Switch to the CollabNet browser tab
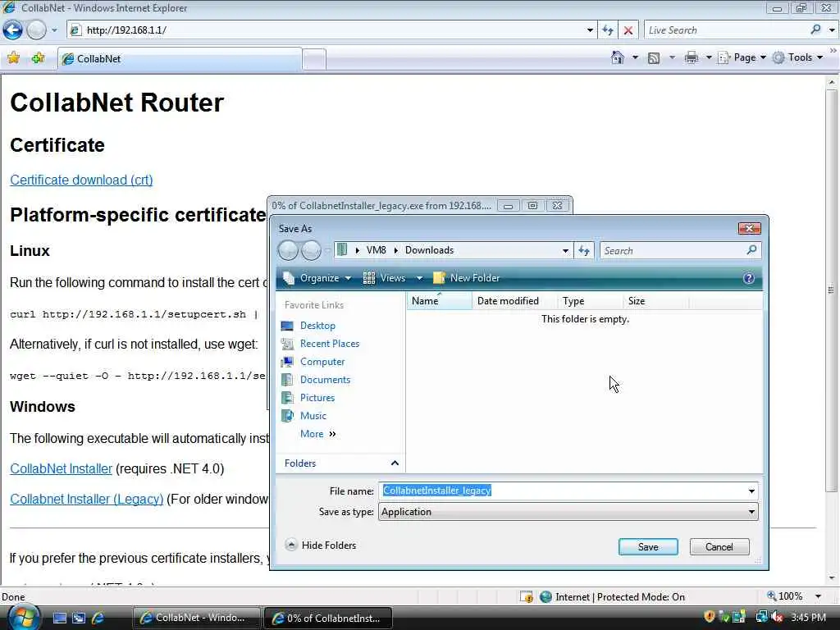 point(180,59)
